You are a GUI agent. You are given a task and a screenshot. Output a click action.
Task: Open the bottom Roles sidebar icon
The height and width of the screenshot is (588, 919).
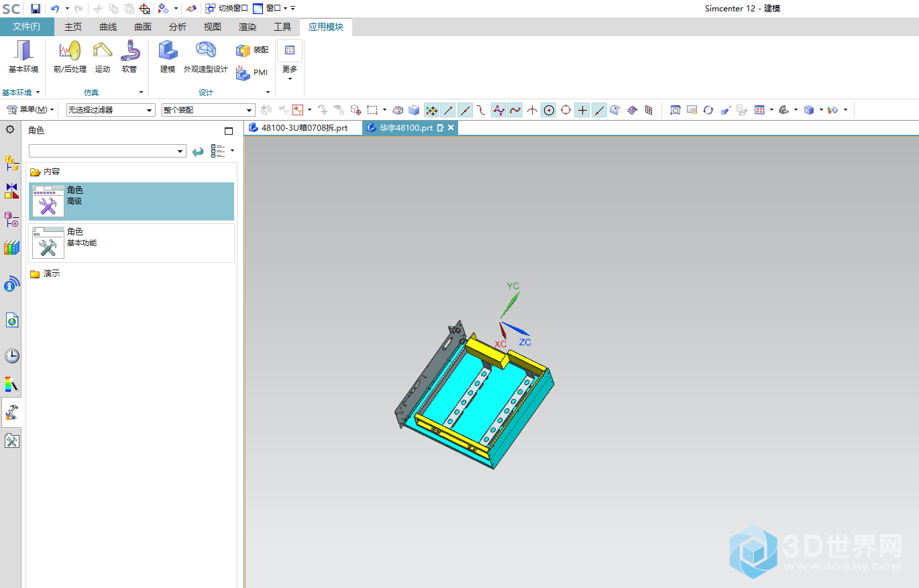point(11,440)
